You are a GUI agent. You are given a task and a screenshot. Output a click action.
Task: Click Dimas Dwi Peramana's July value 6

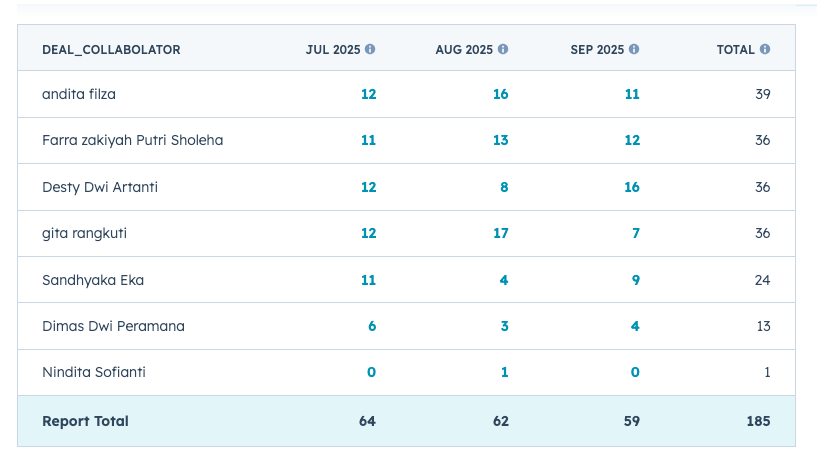coord(372,326)
